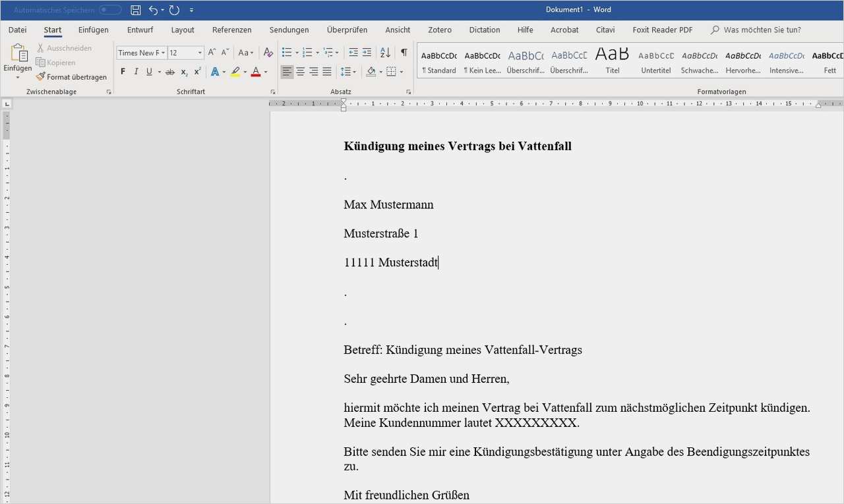
Task: Click the multilevel list icon
Action: coord(328,53)
